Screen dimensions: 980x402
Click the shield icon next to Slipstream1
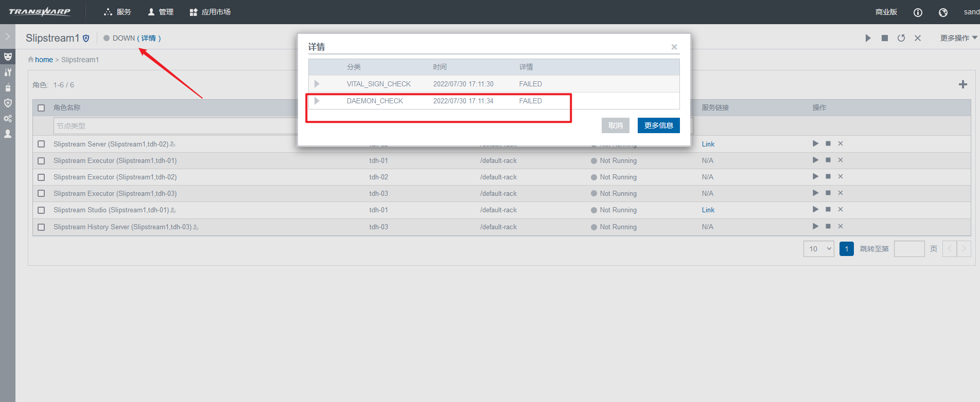[x=86, y=38]
